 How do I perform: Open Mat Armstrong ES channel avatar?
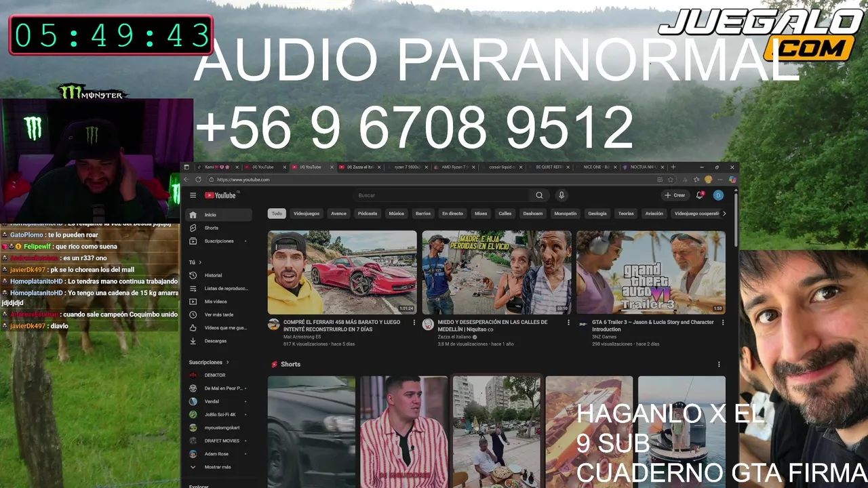[273, 325]
